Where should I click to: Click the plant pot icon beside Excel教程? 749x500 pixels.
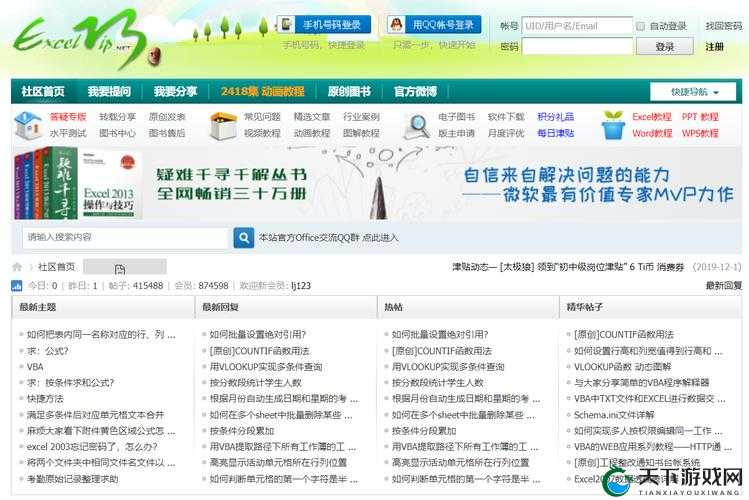(613, 125)
